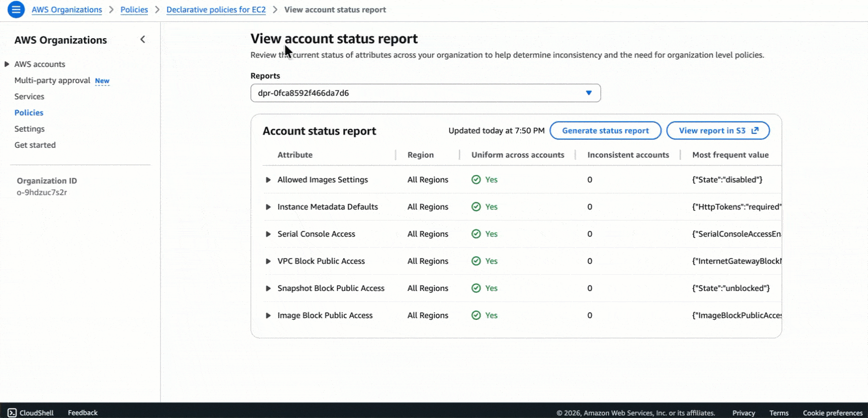The width and height of the screenshot is (868, 418).
Task: Expand AWS accounts in the sidebar
Action: tap(7, 64)
